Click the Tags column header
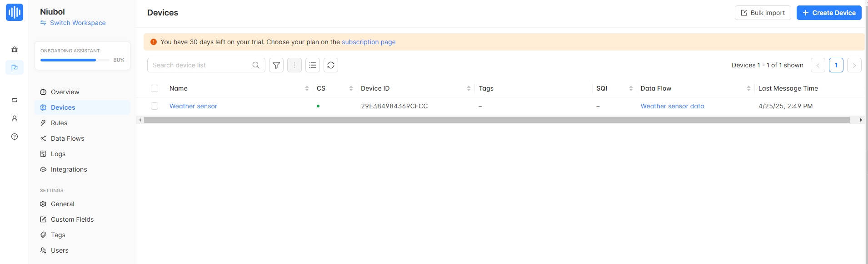868x264 pixels. tap(486, 88)
